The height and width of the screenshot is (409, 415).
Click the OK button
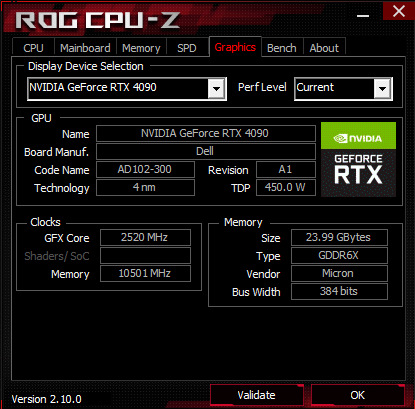click(358, 395)
